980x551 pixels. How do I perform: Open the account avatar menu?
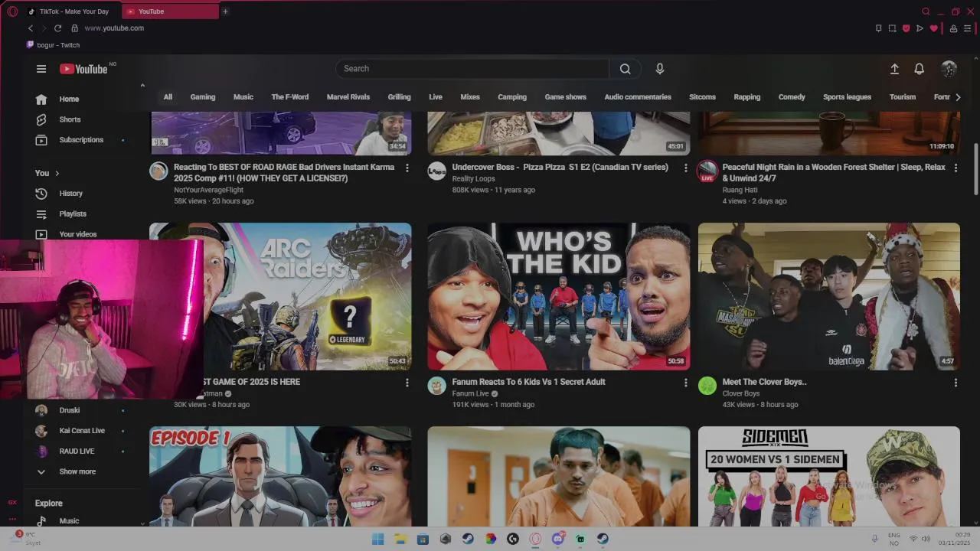(949, 69)
